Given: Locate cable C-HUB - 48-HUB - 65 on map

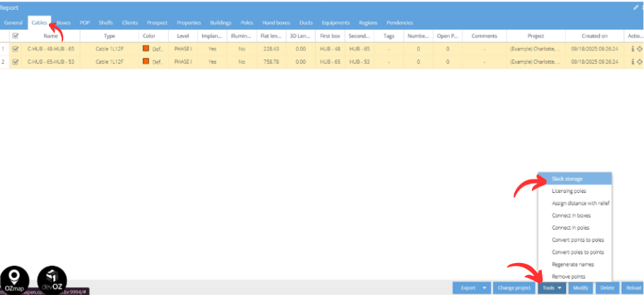Looking at the screenshot, I should point(640,48).
